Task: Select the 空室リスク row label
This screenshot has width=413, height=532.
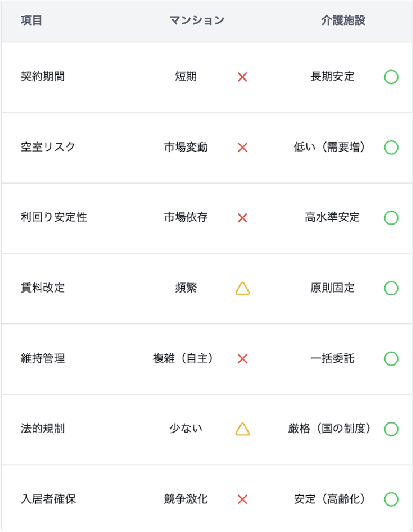Action: [48, 147]
